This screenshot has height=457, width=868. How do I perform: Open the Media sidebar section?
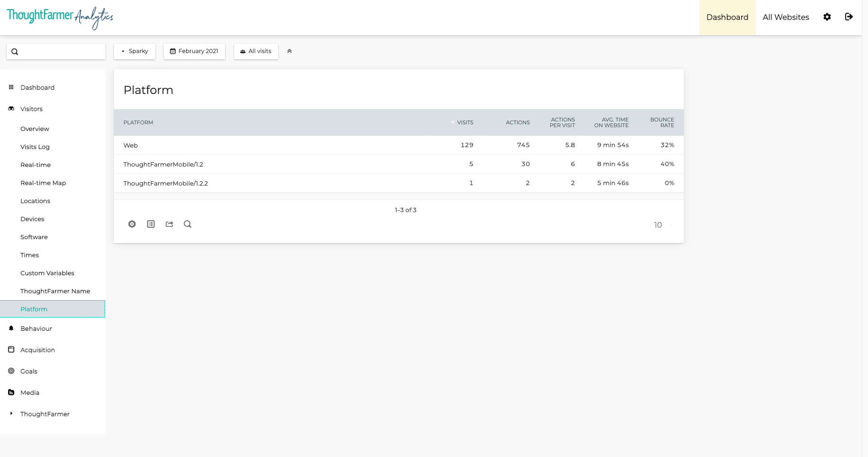[x=30, y=393]
